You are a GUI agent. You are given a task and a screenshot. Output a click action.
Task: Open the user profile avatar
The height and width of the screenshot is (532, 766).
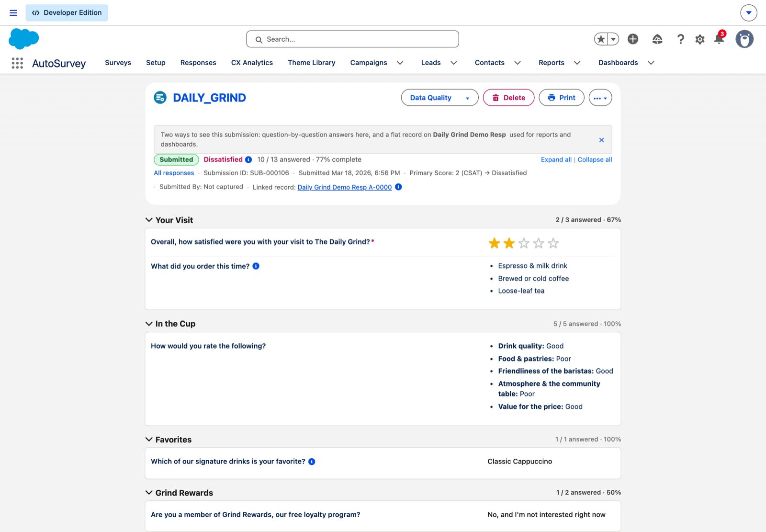(x=744, y=39)
